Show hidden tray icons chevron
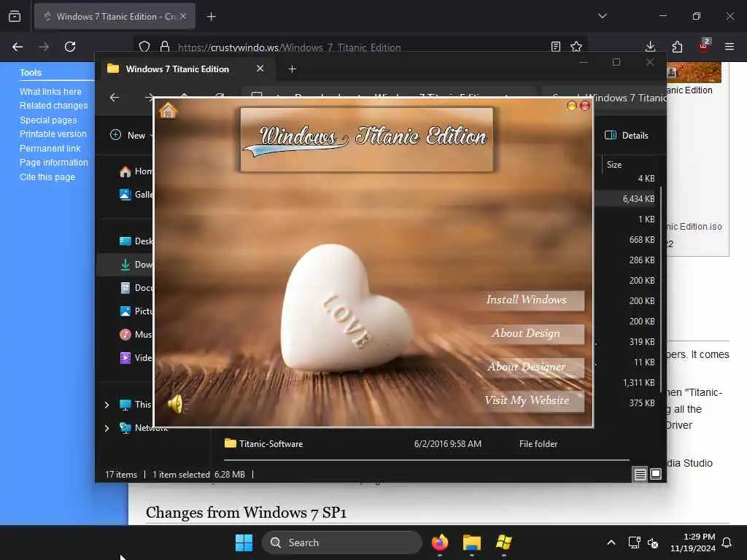 [x=611, y=542]
